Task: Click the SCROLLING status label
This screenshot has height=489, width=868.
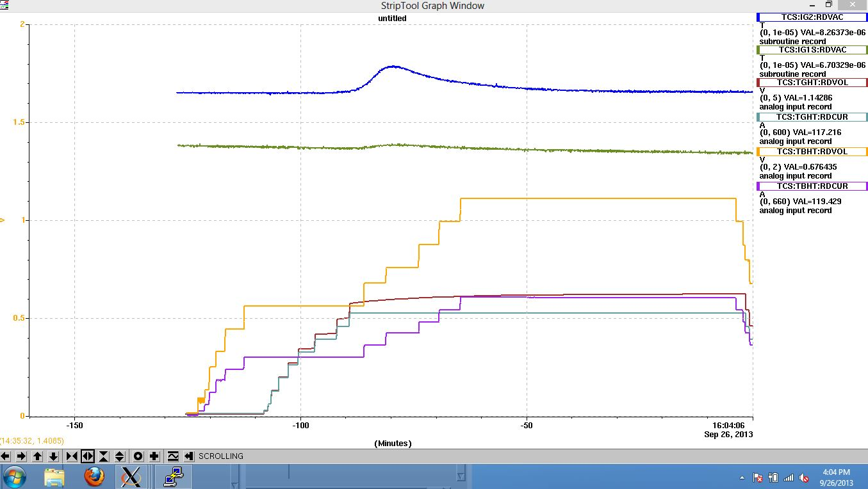Action: [221, 456]
